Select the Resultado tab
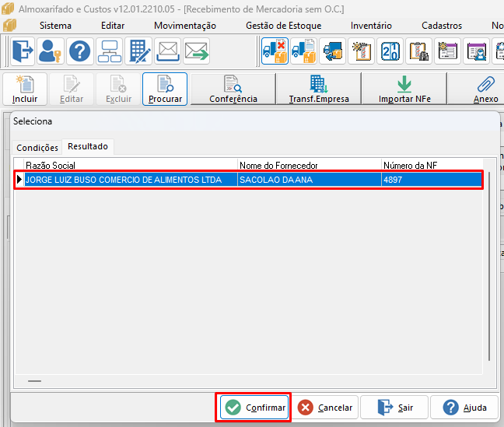Image resolution: width=504 pixels, height=427 pixels. click(88, 146)
